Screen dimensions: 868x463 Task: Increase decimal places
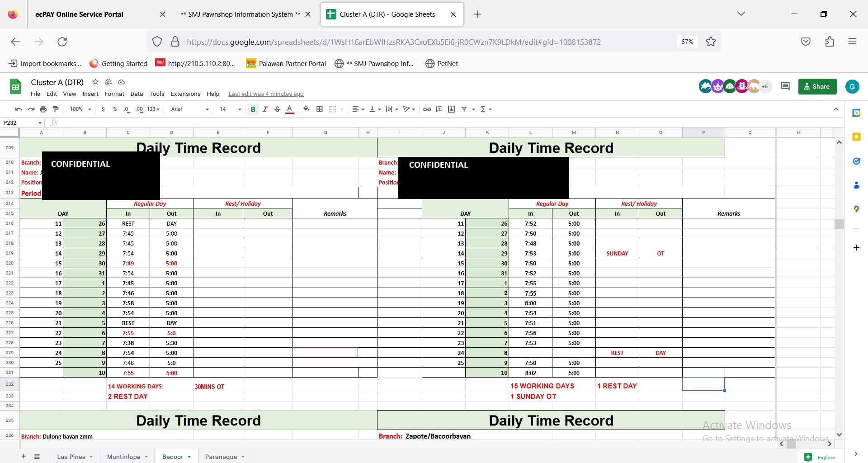coord(139,109)
